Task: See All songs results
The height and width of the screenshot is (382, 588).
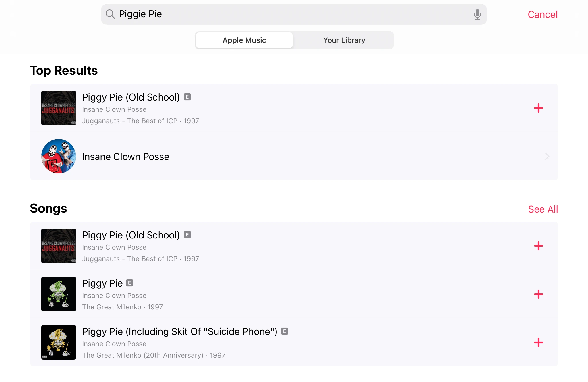Action: click(543, 209)
